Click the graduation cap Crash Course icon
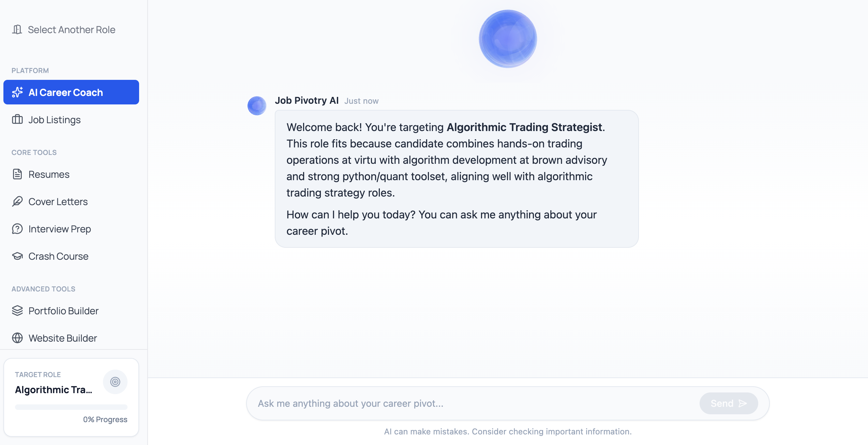 tap(17, 256)
